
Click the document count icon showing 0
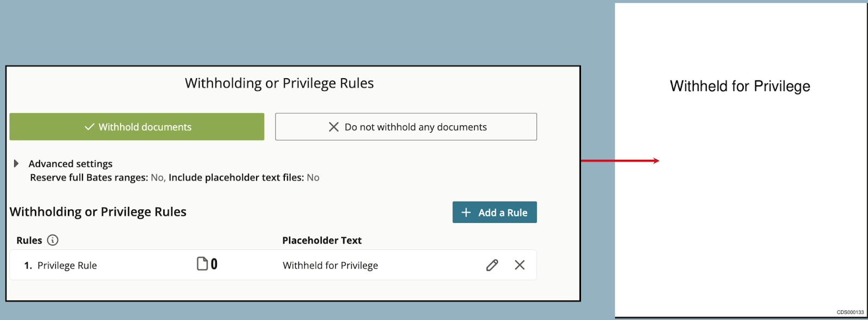tap(207, 264)
